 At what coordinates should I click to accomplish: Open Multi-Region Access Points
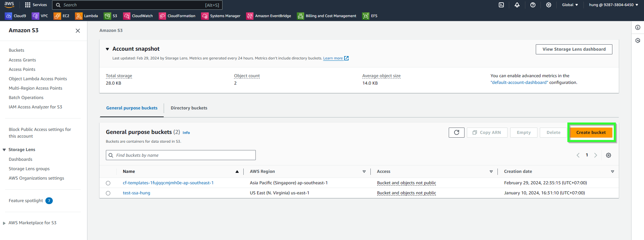tap(35, 88)
